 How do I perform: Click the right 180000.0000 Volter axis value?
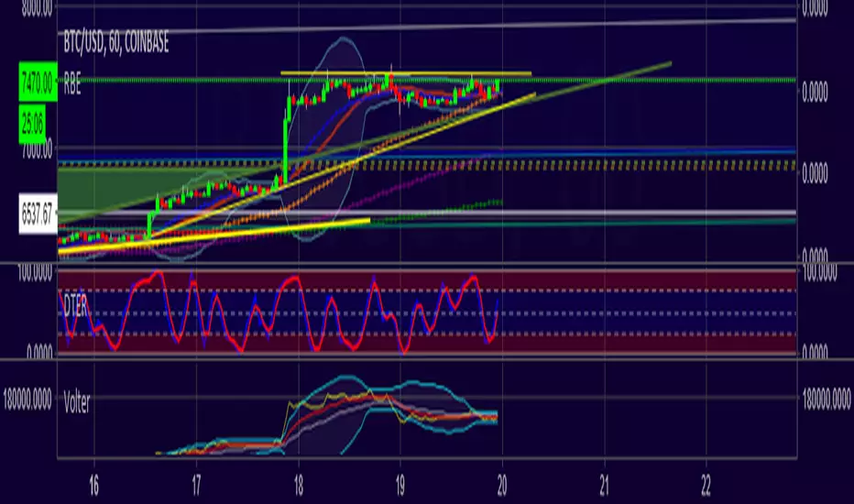827,400
